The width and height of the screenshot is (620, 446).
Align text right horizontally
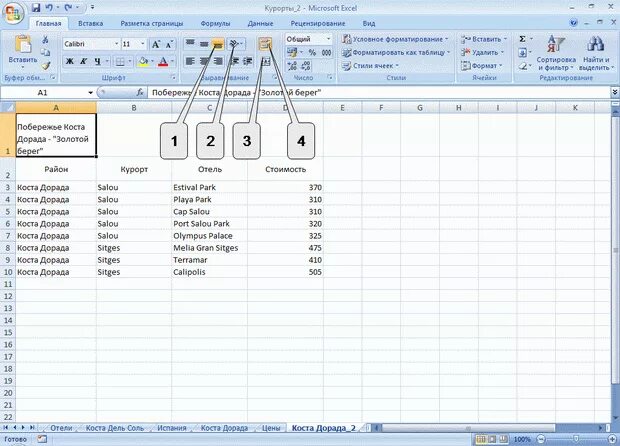tap(218, 61)
